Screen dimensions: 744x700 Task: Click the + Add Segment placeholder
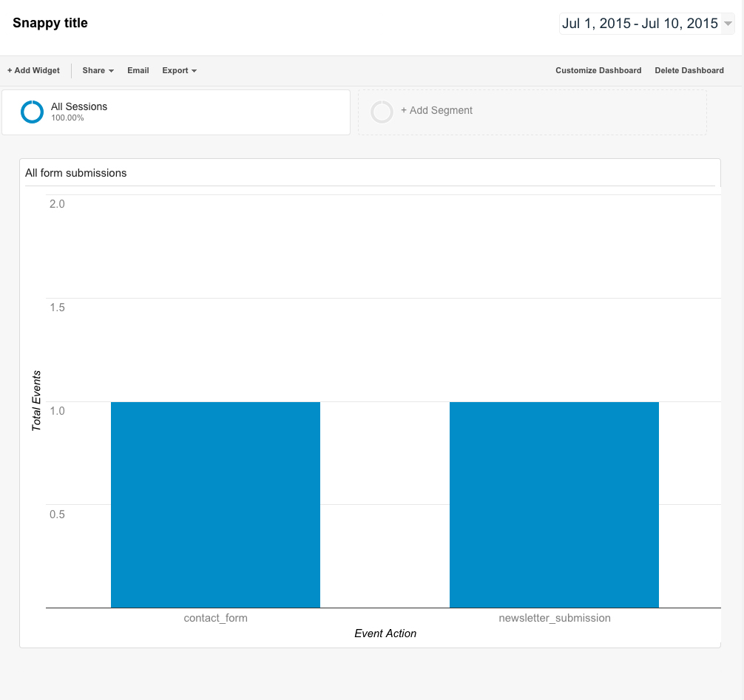[x=532, y=112]
